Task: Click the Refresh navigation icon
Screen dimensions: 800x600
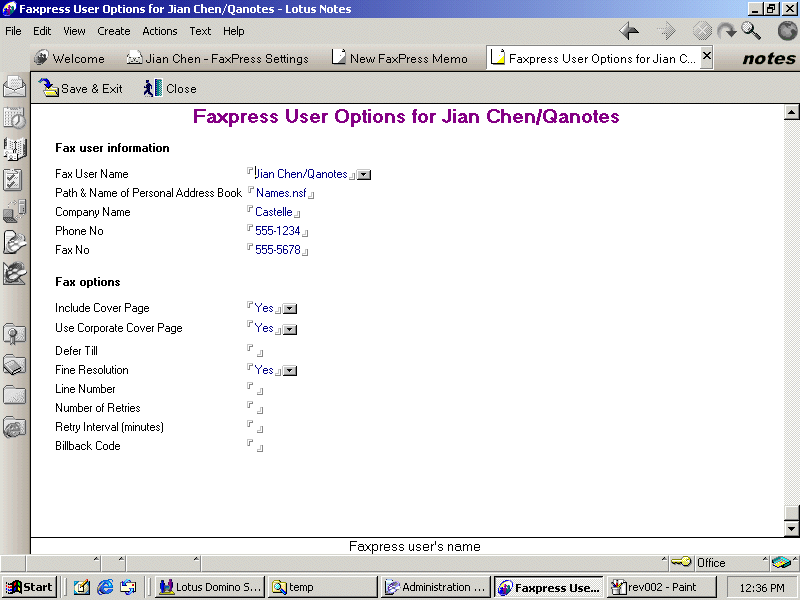Action: (726, 31)
